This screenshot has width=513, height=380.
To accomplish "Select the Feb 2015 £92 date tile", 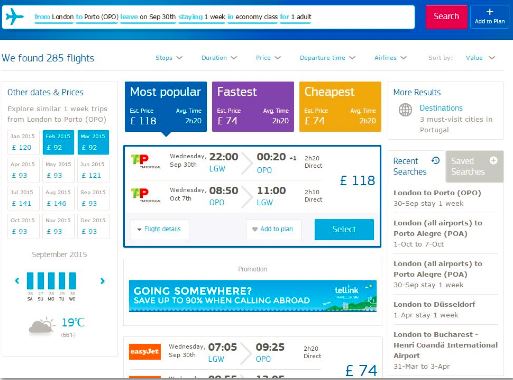I will coord(58,142).
